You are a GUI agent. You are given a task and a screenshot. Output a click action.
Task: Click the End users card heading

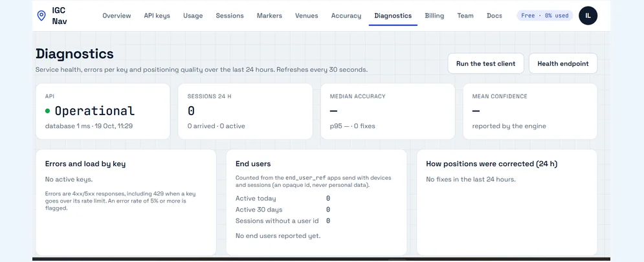tap(253, 164)
